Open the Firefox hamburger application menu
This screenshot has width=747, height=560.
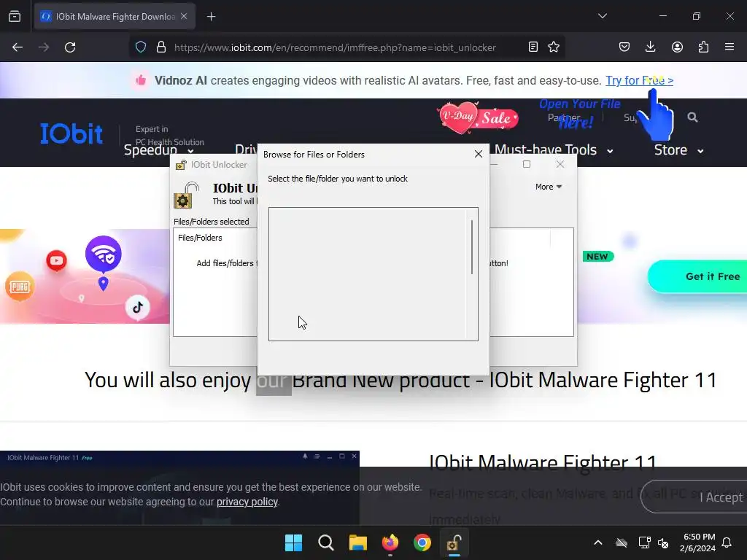pos(729,47)
